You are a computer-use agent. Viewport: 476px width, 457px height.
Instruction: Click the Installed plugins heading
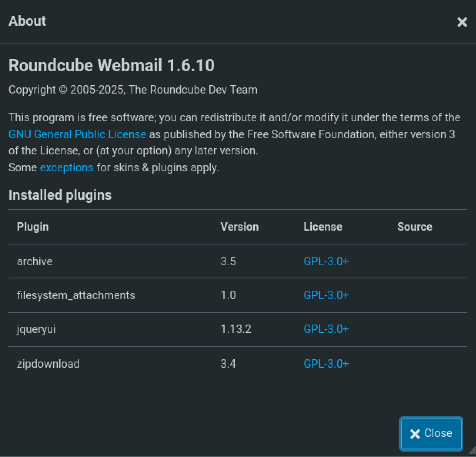[x=60, y=195]
